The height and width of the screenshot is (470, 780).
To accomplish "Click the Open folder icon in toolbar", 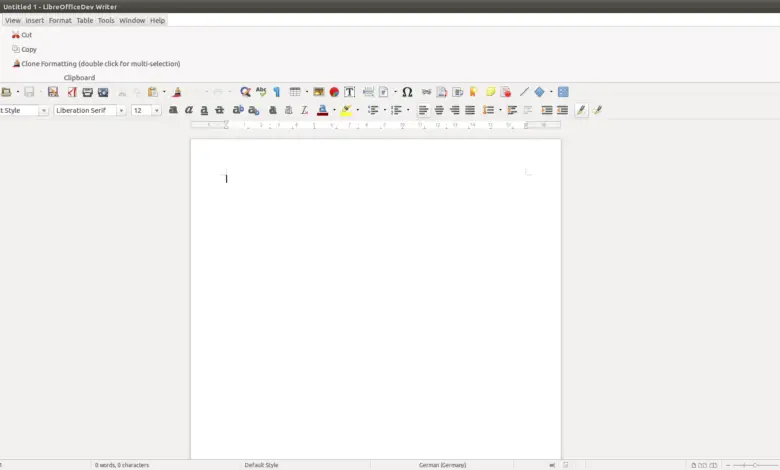I will [x=6, y=92].
